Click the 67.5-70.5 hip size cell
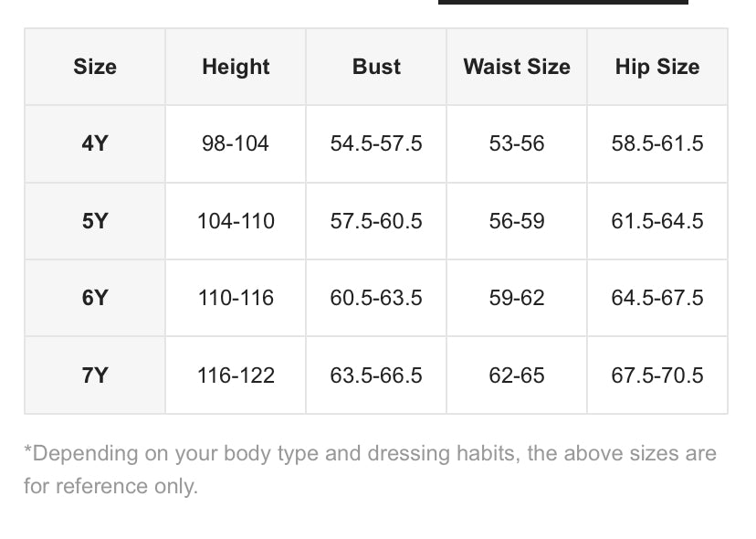756x539 pixels. (x=657, y=375)
